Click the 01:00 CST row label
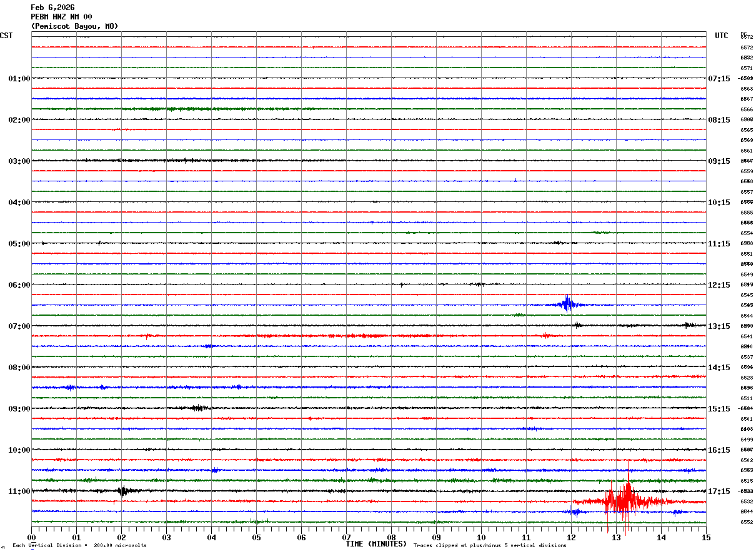The image size is (756, 554). (19, 79)
